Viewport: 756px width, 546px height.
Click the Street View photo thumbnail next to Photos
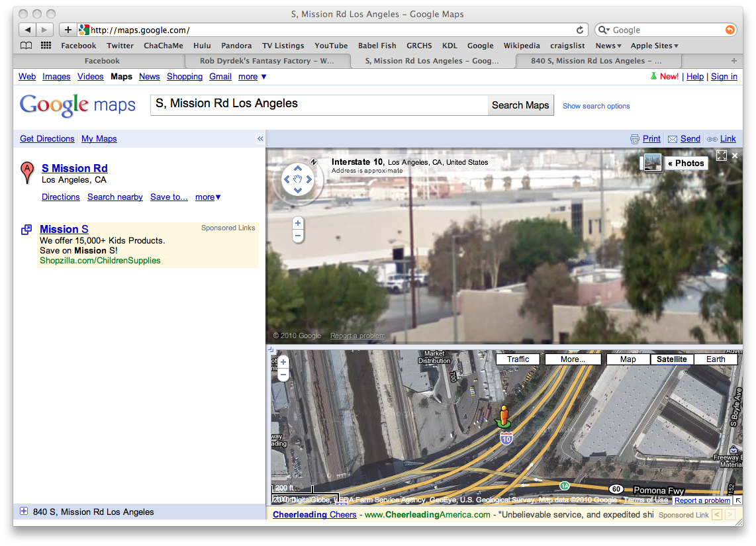pyautogui.click(x=651, y=162)
